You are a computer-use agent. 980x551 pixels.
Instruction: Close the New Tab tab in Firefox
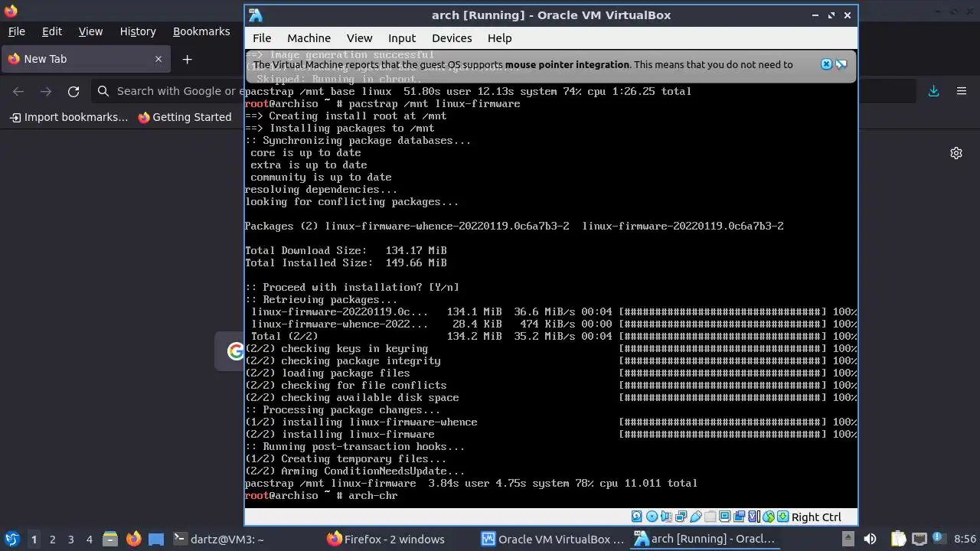click(158, 59)
